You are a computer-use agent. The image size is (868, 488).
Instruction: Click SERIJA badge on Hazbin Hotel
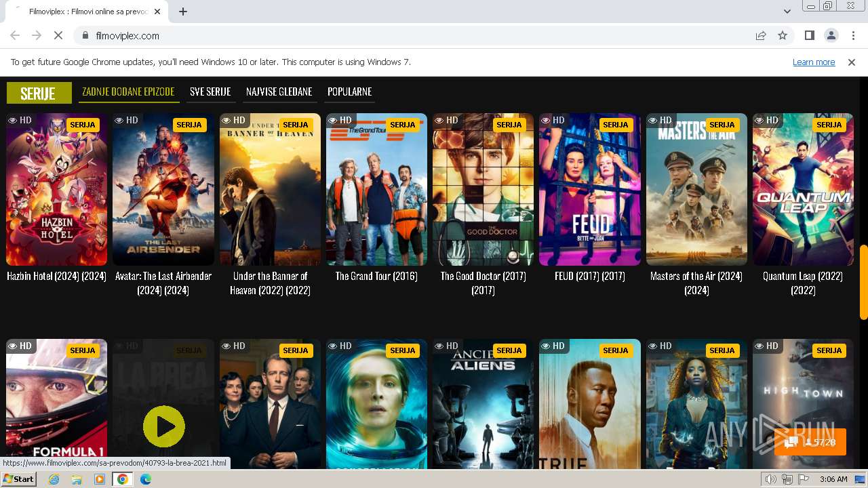point(83,125)
